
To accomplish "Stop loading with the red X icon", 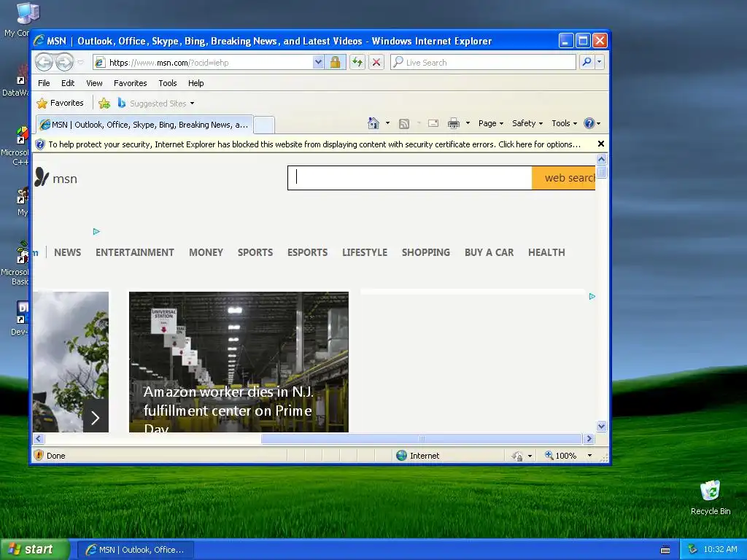I will 376,63.
